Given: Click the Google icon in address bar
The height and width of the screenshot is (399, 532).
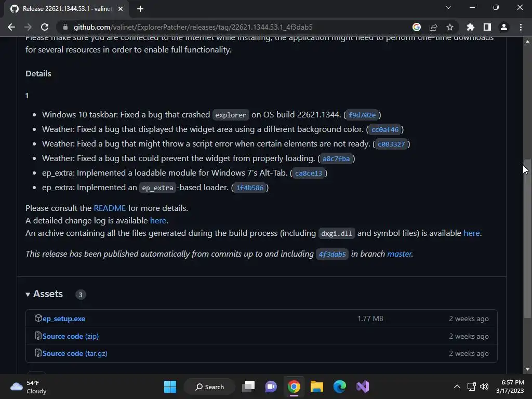Looking at the screenshot, I should [x=417, y=27].
